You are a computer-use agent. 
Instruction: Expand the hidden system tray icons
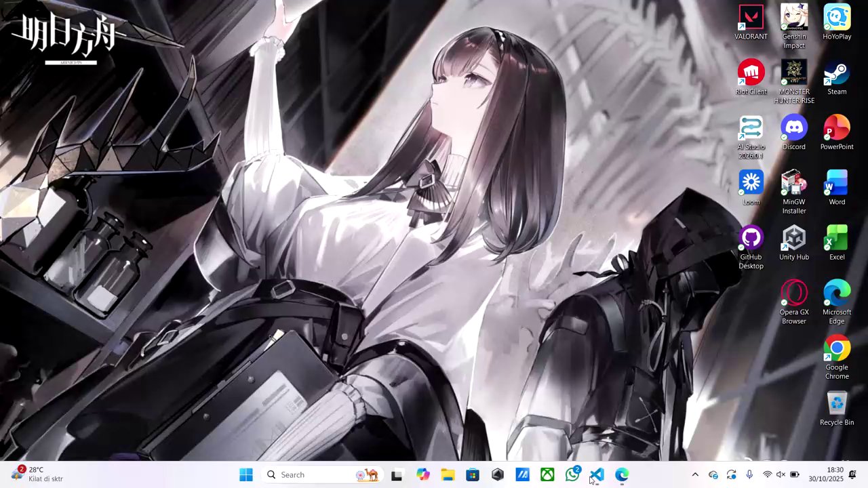coord(694,475)
